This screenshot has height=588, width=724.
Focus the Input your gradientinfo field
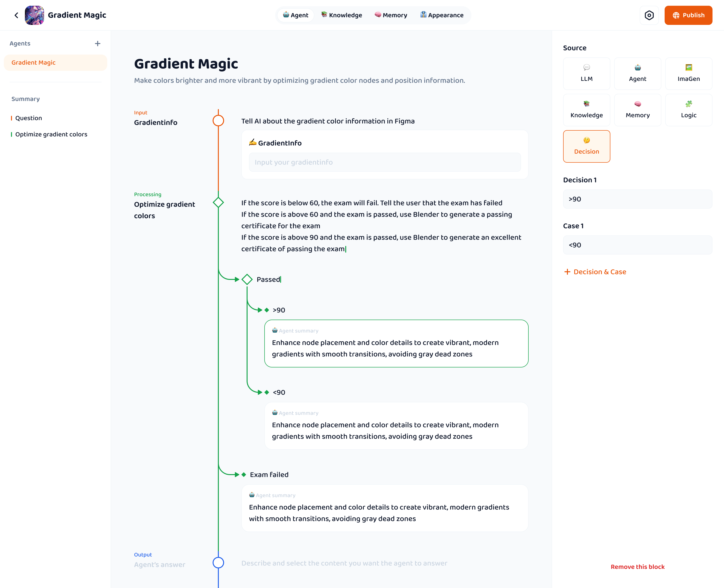coord(385,162)
